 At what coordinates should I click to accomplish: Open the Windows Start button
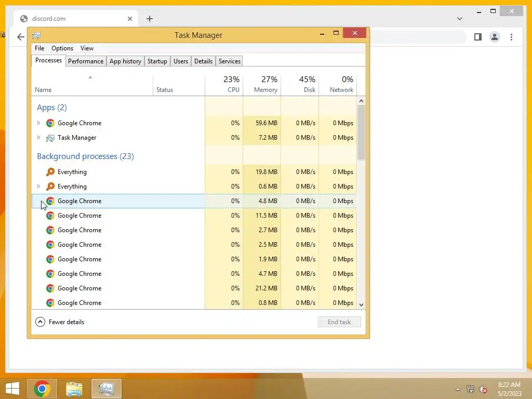point(12,389)
